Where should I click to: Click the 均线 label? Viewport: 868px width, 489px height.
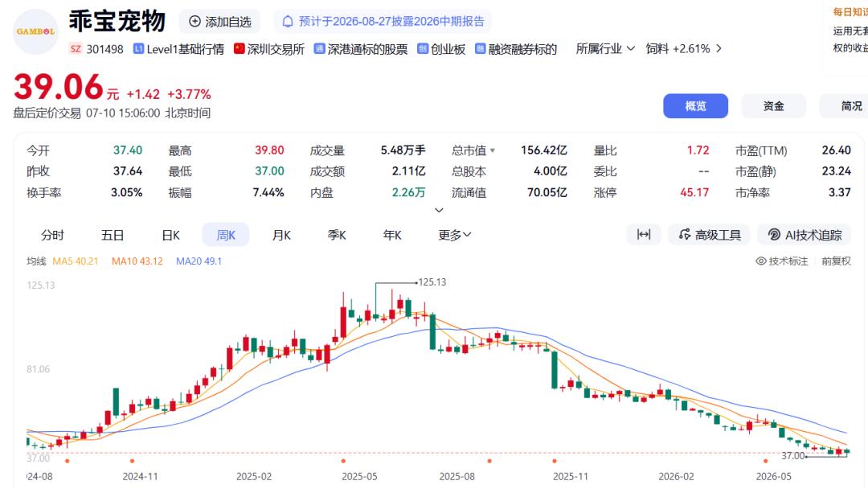click(x=36, y=261)
